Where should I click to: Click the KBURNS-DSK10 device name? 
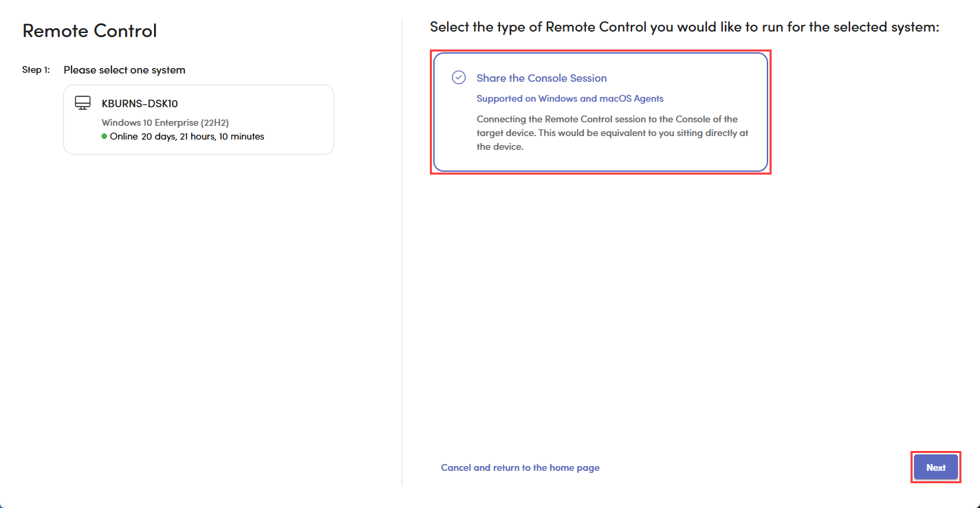tap(140, 104)
